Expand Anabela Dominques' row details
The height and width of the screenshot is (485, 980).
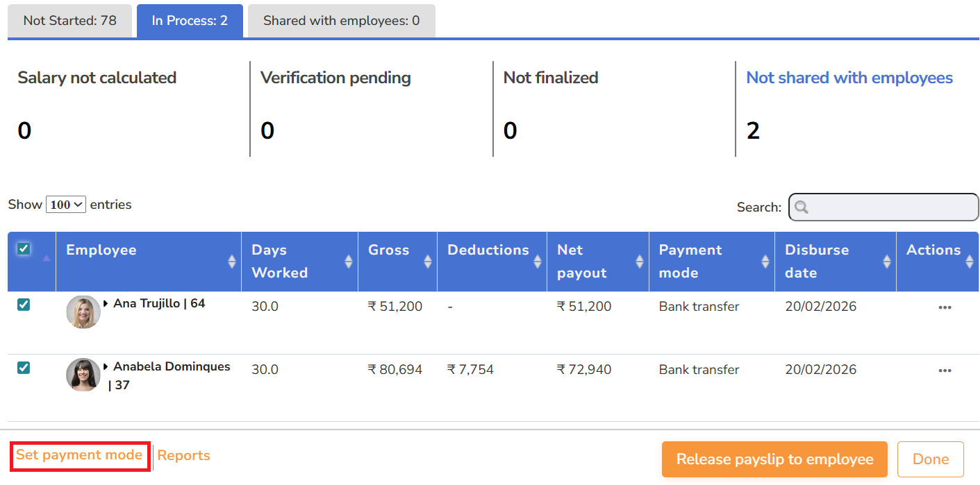(106, 367)
